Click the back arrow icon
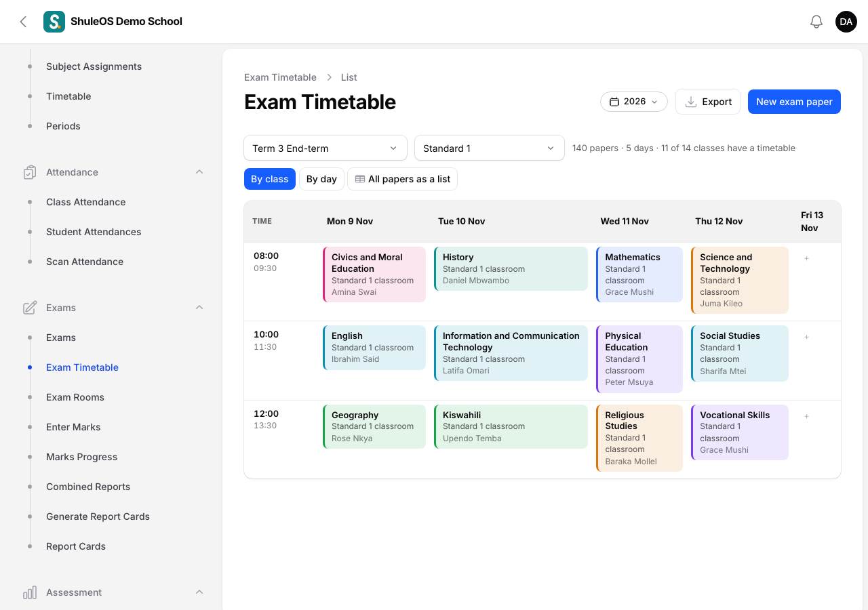The width and height of the screenshot is (868, 610). click(x=23, y=22)
